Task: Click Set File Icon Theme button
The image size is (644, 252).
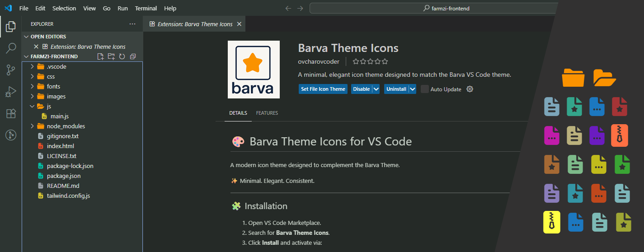Action: point(323,89)
